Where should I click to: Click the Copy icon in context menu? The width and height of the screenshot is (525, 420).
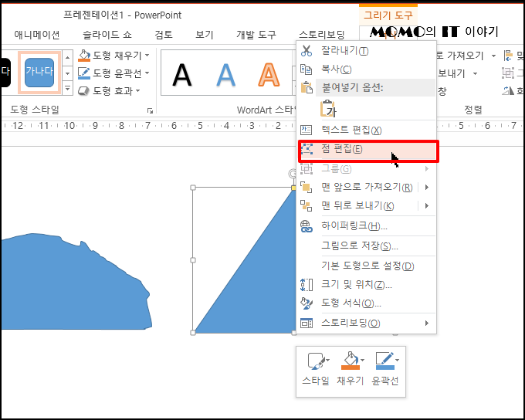click(307, 69)
